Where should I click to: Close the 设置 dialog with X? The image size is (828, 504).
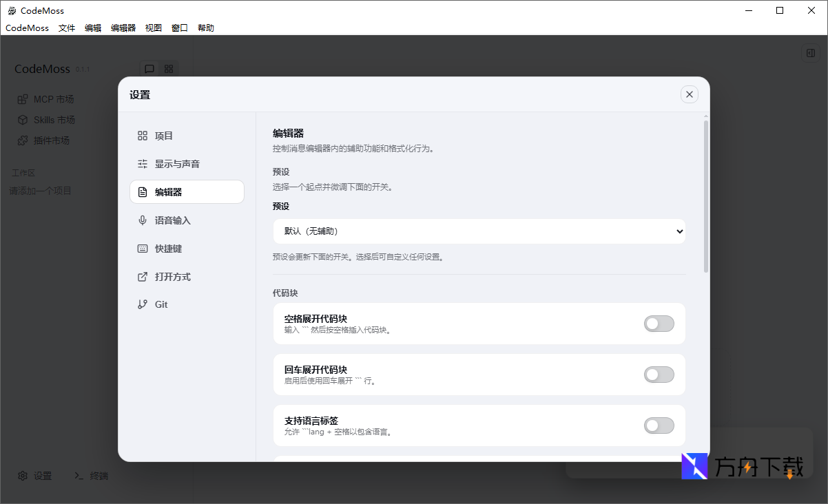689,94
